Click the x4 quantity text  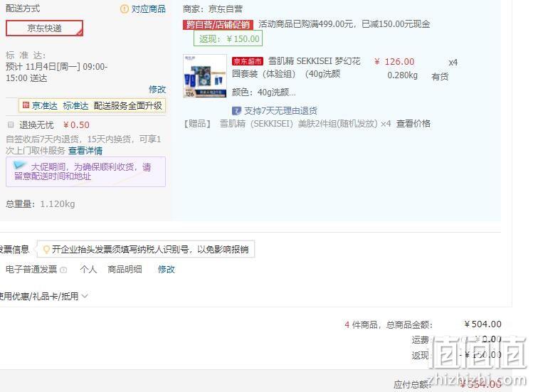point(453,63)
